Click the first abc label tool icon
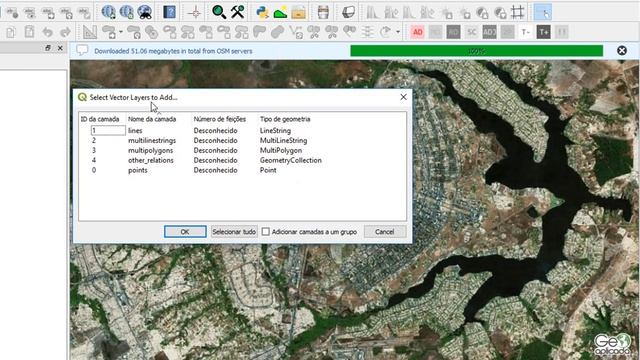The width and height of the screenshot is (640, 360). click(12, 13)
